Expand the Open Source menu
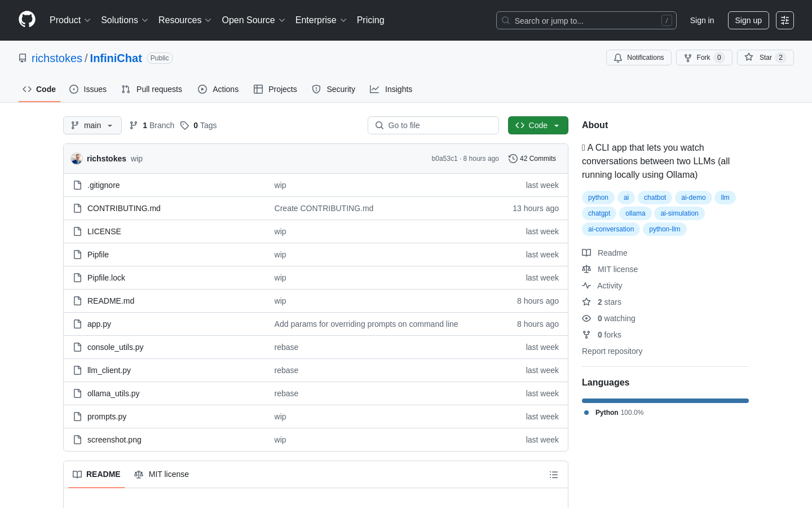This screenshot has height=508, width=812. tap(254, 20)
